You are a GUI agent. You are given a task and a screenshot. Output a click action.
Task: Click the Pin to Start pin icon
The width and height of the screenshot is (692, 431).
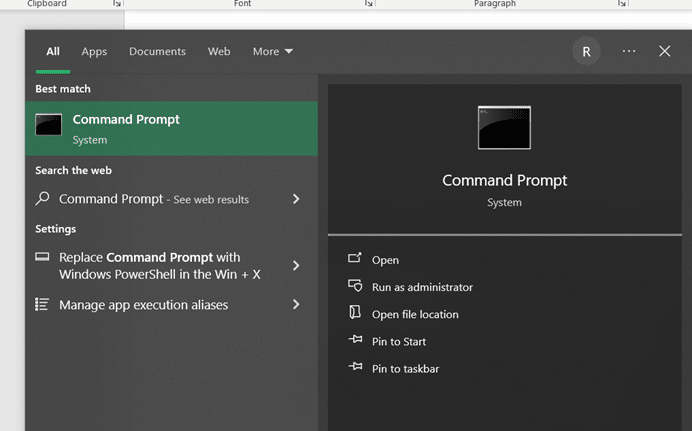point(355,339)
